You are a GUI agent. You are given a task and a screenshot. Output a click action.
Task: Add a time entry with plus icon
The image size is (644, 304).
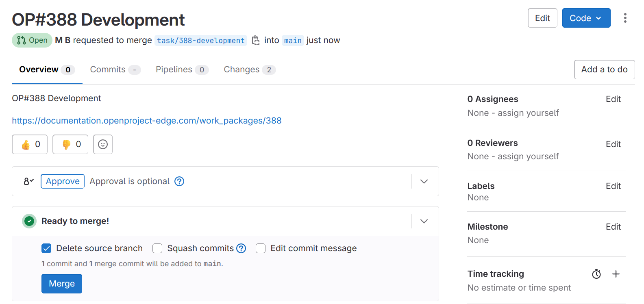(x=616, y=274)
